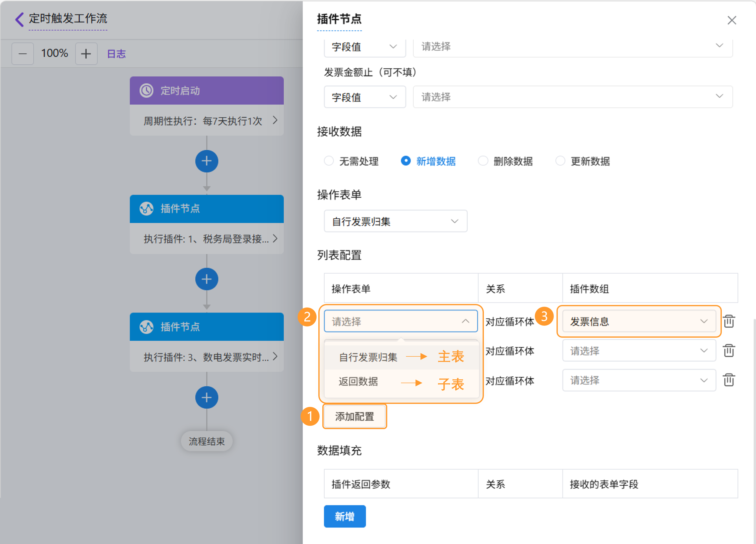Viewport: 756px width, 544px height.
Task: Select the 删除数据 radio option
Action: 483,161
